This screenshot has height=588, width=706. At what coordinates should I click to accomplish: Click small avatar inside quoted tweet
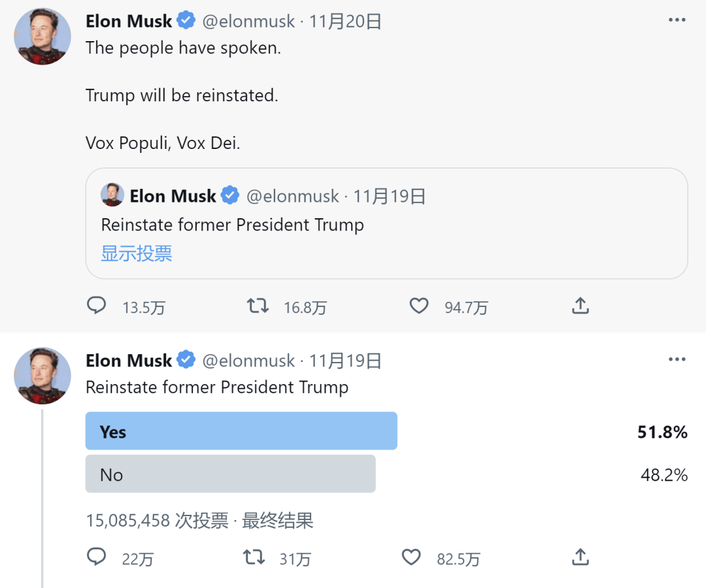tap(112, 195)
